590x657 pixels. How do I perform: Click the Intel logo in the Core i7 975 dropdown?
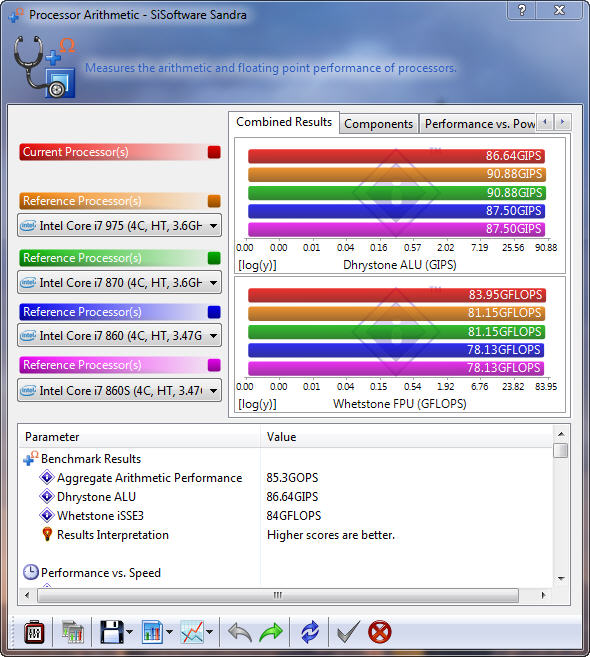pyautogui.click(x=28, y=226)
